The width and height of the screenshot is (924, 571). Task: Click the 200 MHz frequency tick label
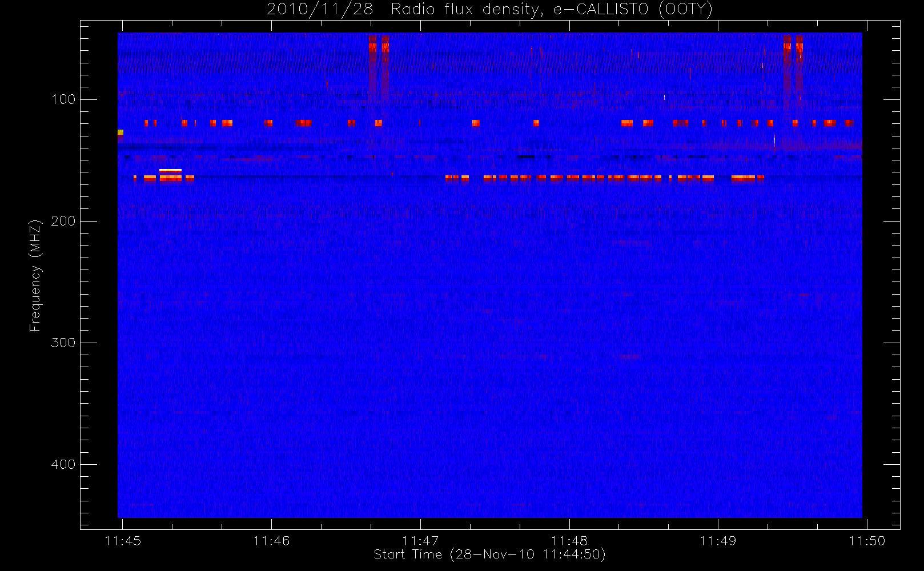pos(63,221)
